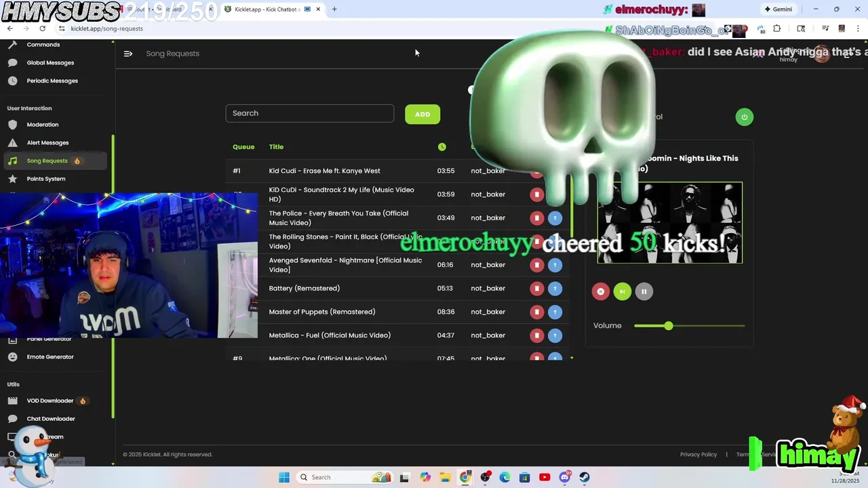The width and height of the screenshot is (868, 488).
Task: Open the Windows Start menu
Action: 284,477
